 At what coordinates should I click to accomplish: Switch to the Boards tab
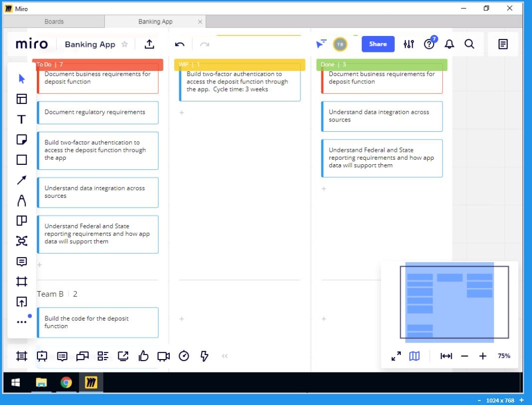pos(54,21)
